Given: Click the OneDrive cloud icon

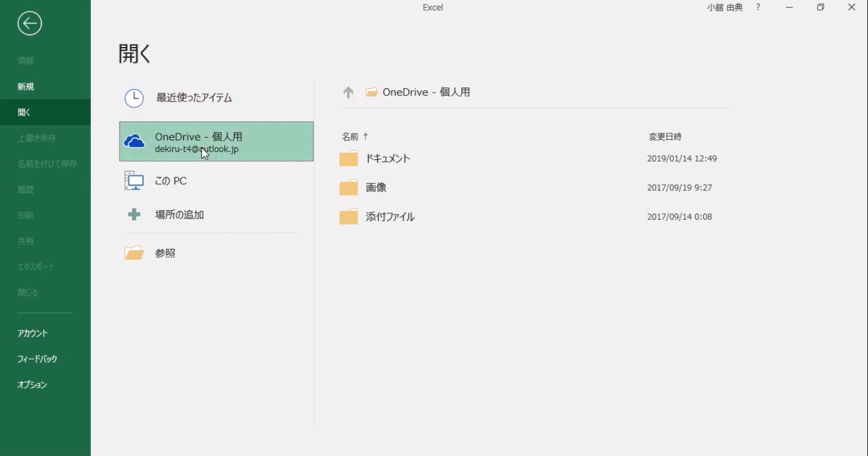Looking at the screenshot, I should click(134, 141).
